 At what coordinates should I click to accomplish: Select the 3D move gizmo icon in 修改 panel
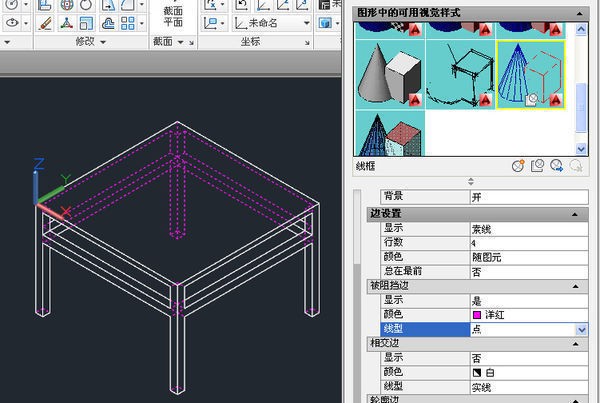[x=66, y=22]
